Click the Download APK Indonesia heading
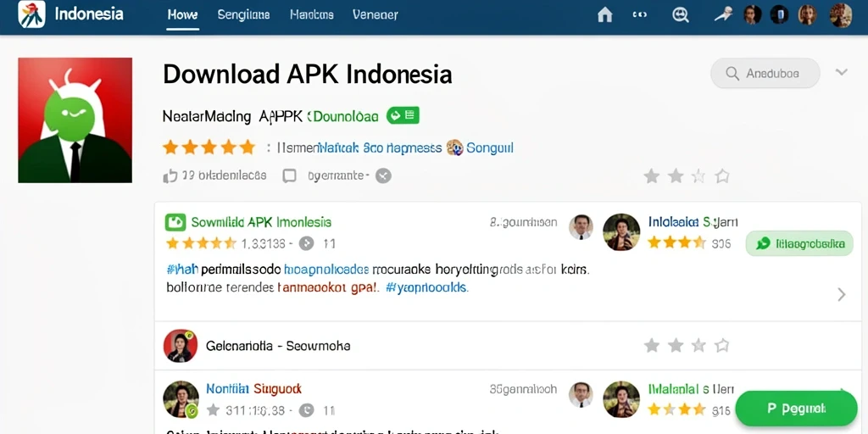Image resolution: width=868 pixels, height=434 pixels. pos(307,75)
